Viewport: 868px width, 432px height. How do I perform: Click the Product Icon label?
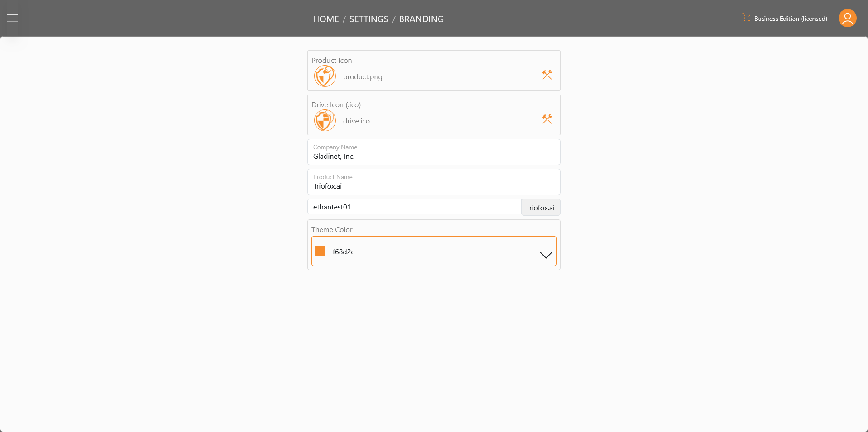331,61
